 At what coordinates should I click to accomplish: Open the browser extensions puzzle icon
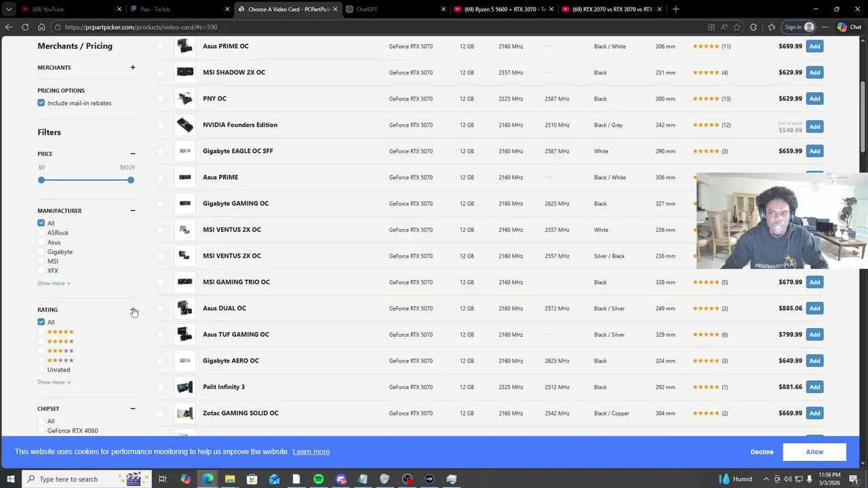(753, 27)
